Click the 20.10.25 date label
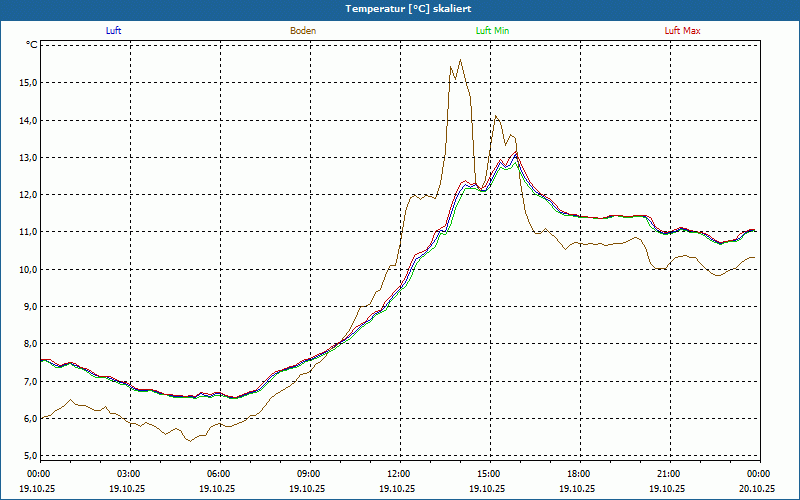This screenshot has height=500, width=800. tap(757, 489)
